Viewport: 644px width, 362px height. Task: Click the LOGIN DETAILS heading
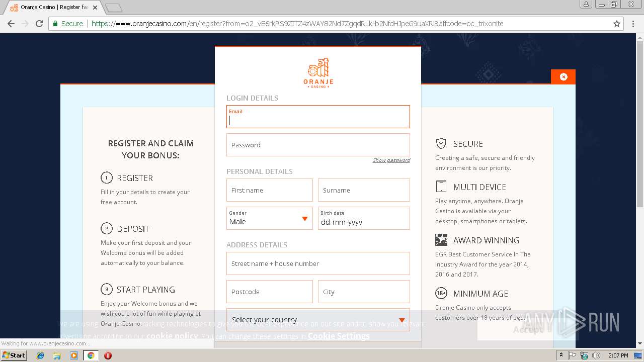(252, 98)
